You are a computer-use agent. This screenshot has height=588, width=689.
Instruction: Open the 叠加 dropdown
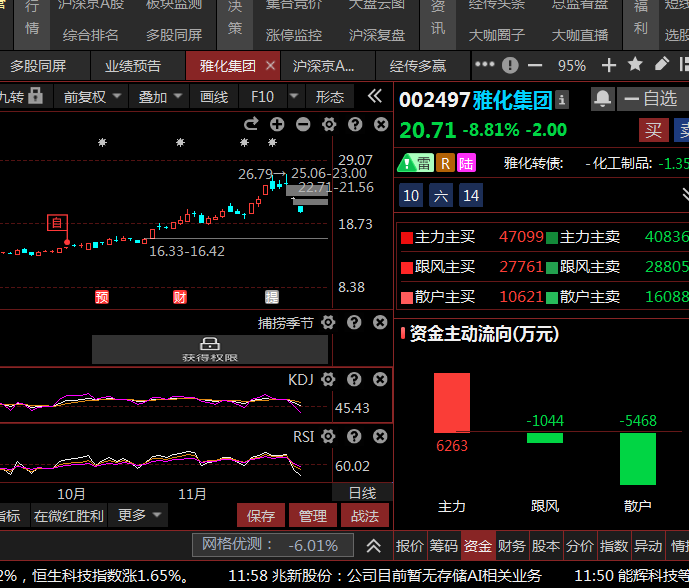point(160,97)
